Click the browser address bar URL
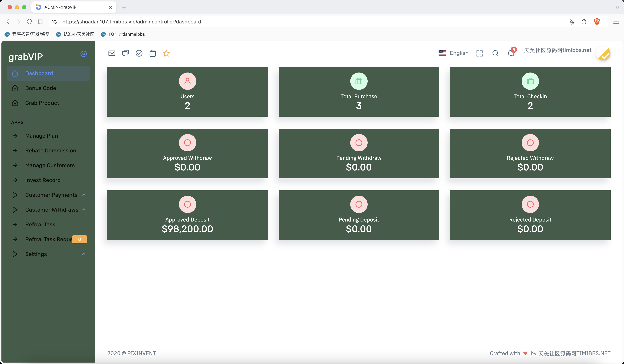Image resolution: width=624 pixels, height=364 pixels. click(x=132, y=22)
